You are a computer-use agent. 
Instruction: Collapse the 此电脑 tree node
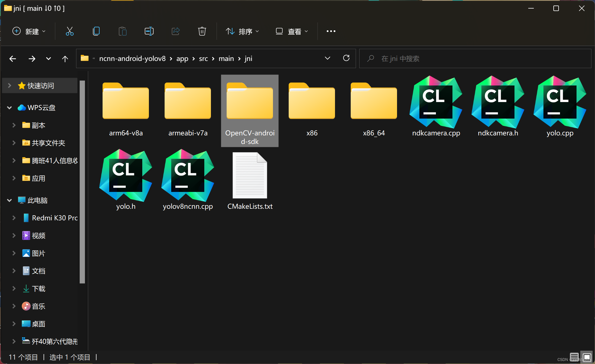(10, 200)
